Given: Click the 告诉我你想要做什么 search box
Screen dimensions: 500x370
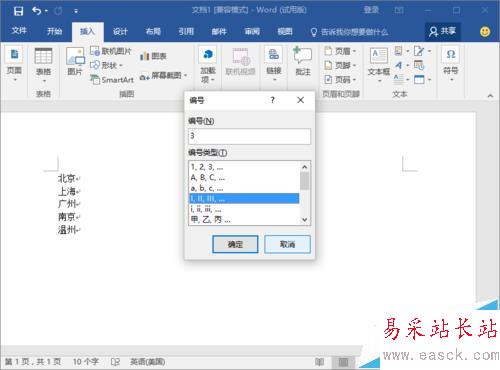Looking at the screenshot, I should [349, 32].
